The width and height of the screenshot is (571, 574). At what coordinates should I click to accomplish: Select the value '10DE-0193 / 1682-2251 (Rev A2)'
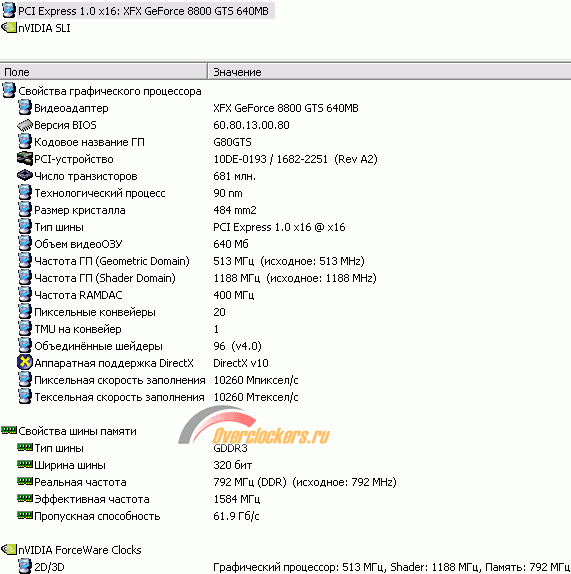295,159
